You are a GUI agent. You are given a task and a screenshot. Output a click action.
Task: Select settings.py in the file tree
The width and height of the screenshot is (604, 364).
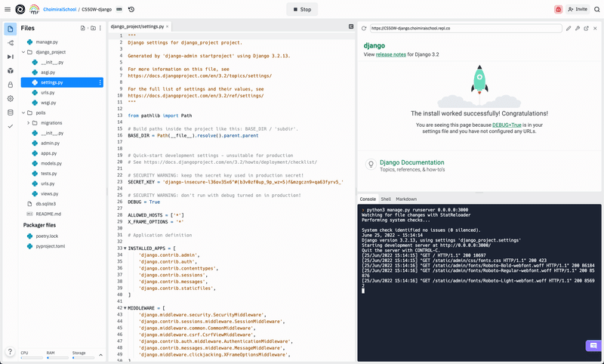pyautogui.click(x=62, y=82)
